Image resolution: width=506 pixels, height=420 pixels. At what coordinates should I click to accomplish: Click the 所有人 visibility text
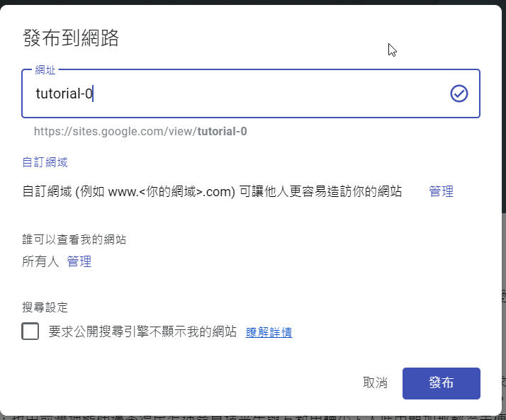coord(41,262)
